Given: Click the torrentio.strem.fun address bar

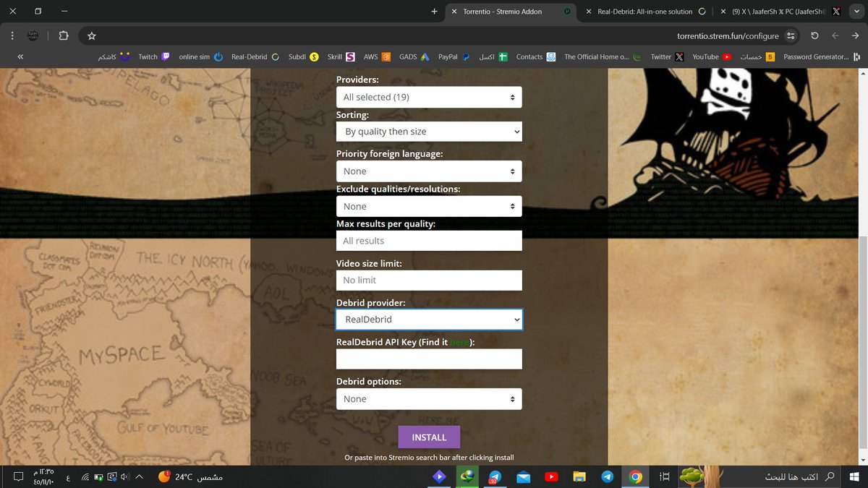Looking at the screenshot, I should click(728, 35).
